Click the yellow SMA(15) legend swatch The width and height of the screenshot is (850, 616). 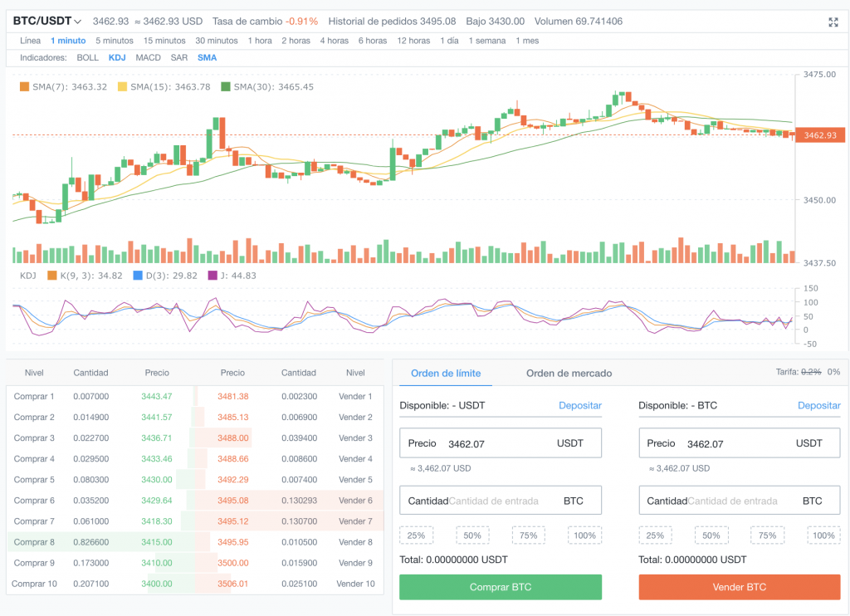tap(123, 87)
